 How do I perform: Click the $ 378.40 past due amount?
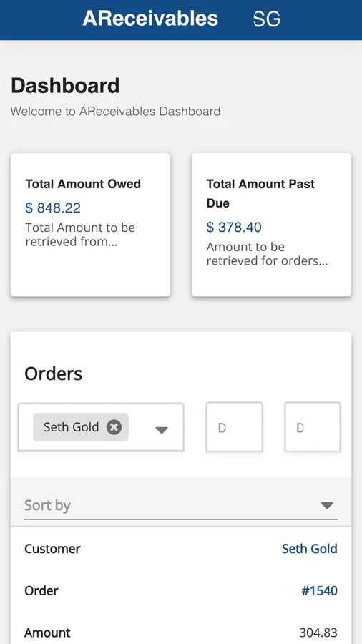234,227
